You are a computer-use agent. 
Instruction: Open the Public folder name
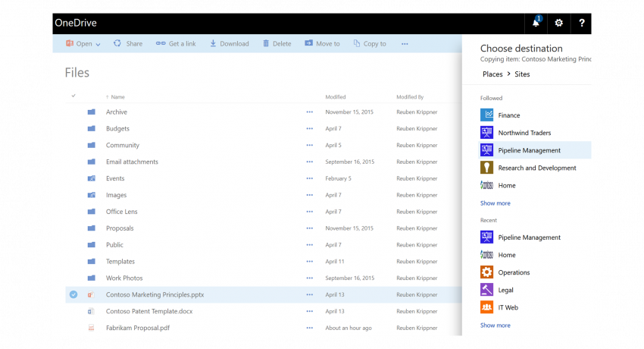coord(114,245)
